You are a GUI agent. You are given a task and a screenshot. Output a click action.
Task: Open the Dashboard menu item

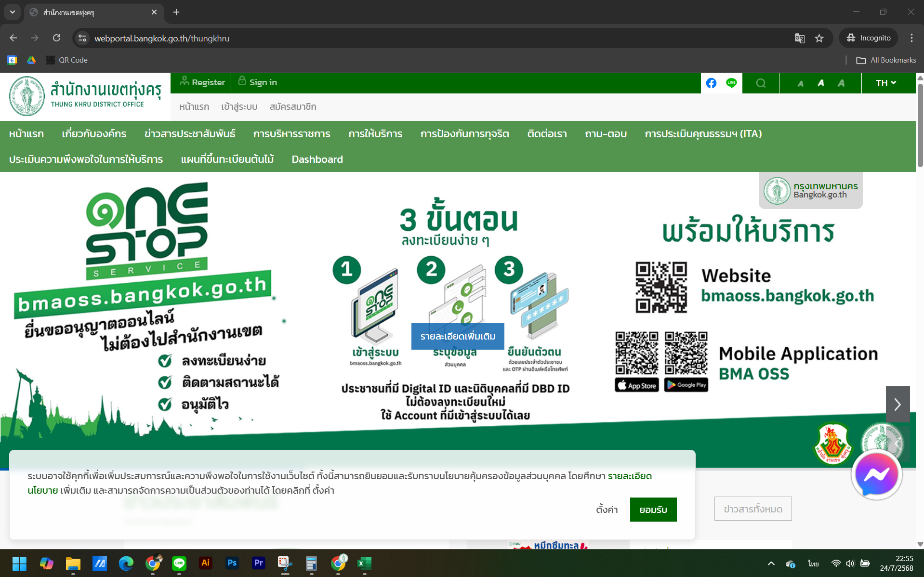317,159
